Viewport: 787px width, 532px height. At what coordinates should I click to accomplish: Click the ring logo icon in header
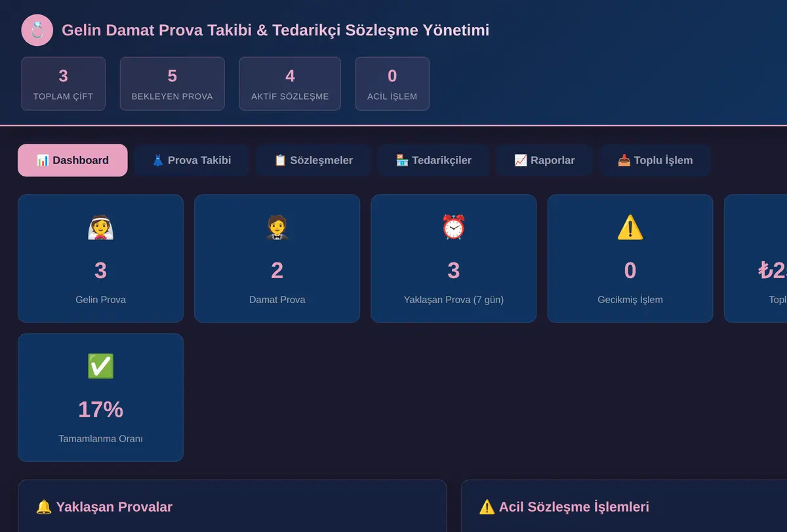(37, 30)
